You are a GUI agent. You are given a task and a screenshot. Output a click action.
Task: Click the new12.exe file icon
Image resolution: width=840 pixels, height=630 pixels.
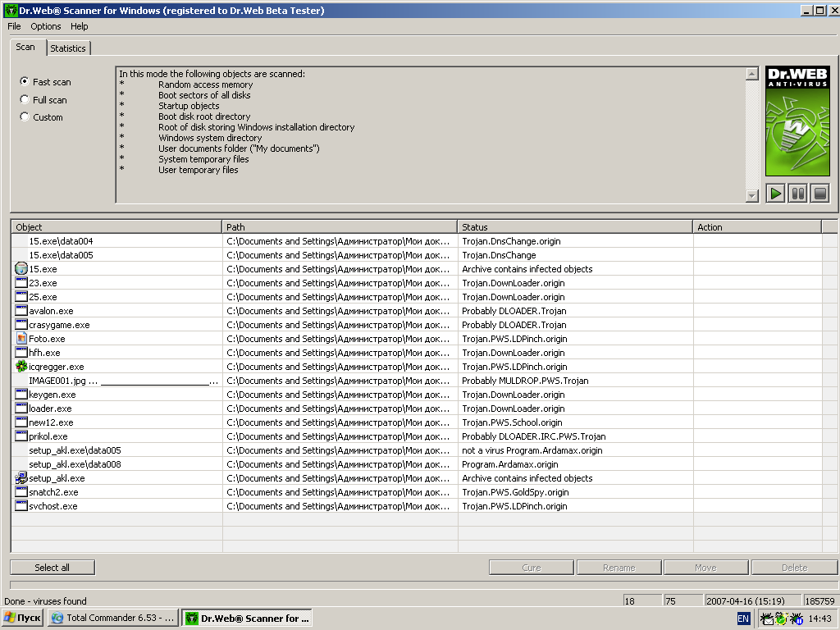tap(21, 422)
